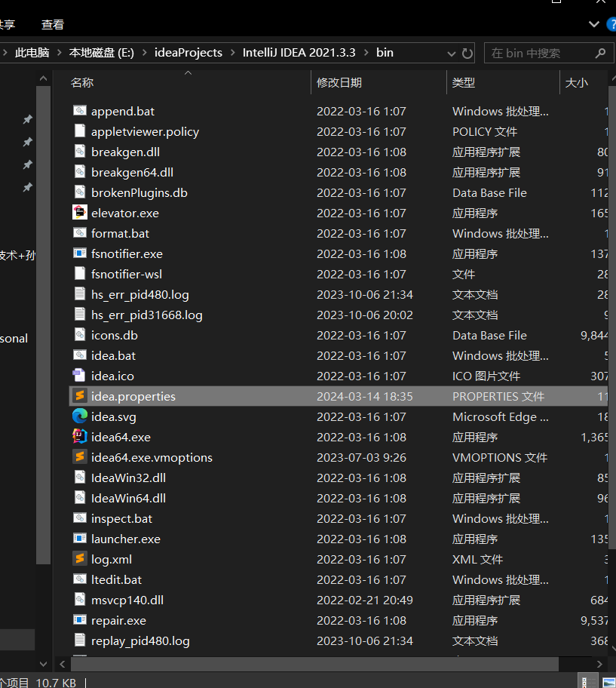Click horizontal scrollbar left arrow

(x=63, y=665)
